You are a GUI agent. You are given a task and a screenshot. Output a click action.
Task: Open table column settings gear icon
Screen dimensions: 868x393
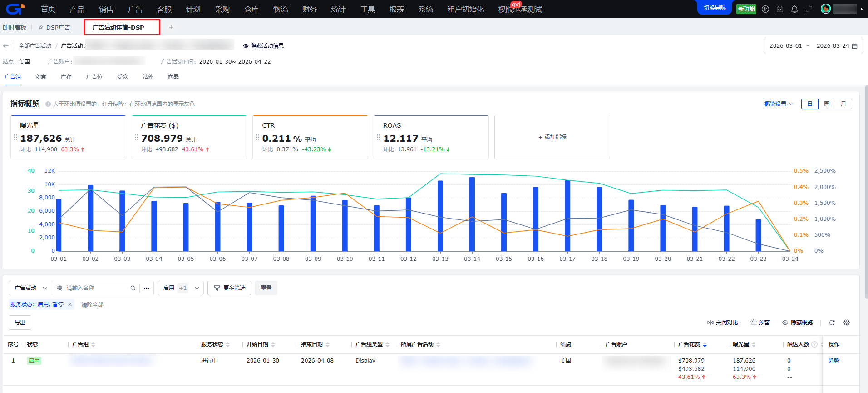tap(847, 323)
